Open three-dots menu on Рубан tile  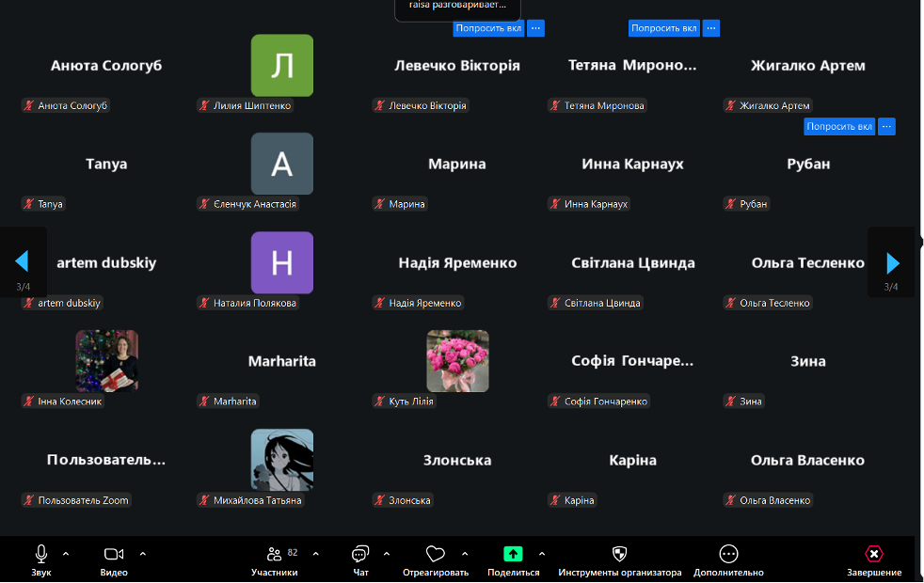886,126
